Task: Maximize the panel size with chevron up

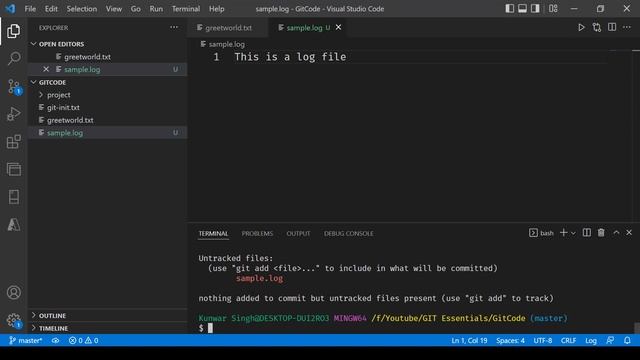Action: [616, 233]
